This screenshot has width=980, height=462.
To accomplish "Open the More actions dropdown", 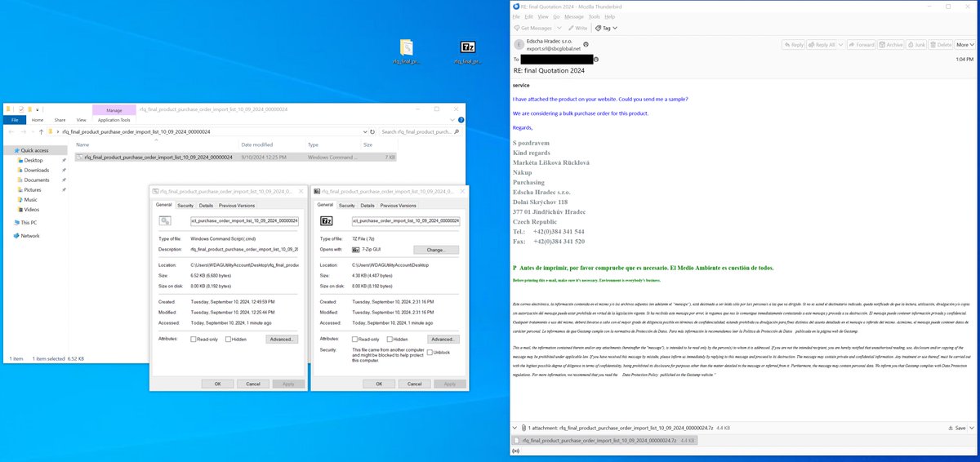I will click(964, 45).
